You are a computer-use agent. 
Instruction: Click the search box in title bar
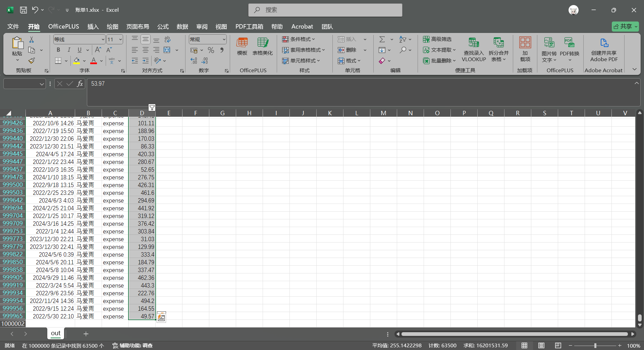pyautogui.click(x=325, y=10)
